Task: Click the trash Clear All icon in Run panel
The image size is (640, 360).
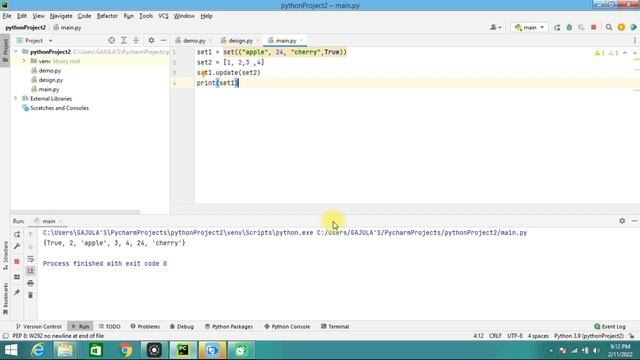Action: click(31, 295)
